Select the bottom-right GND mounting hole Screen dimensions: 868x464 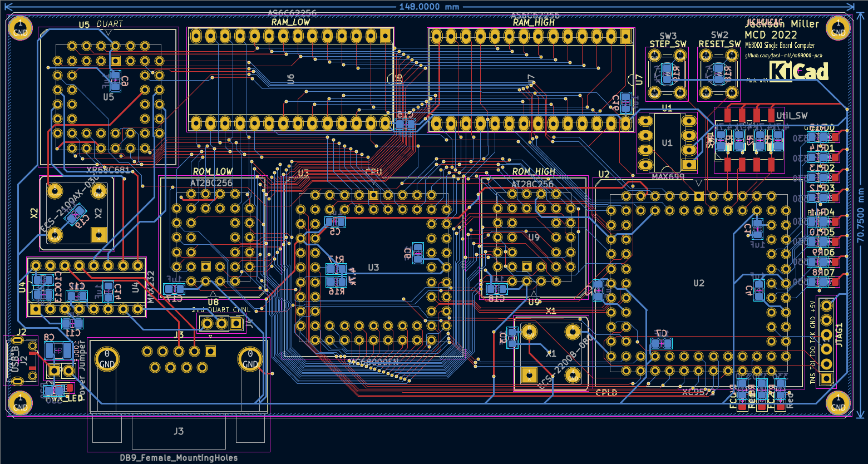[838, 403]
